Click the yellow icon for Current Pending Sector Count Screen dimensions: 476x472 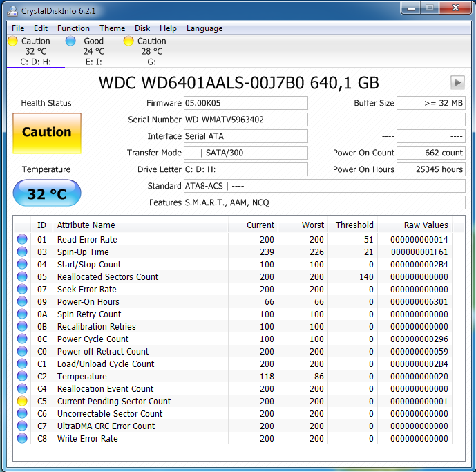(22, 402)
